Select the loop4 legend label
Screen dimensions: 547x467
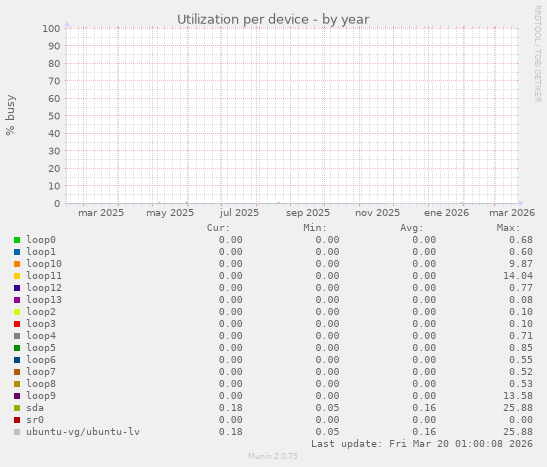tap(41, 336)
